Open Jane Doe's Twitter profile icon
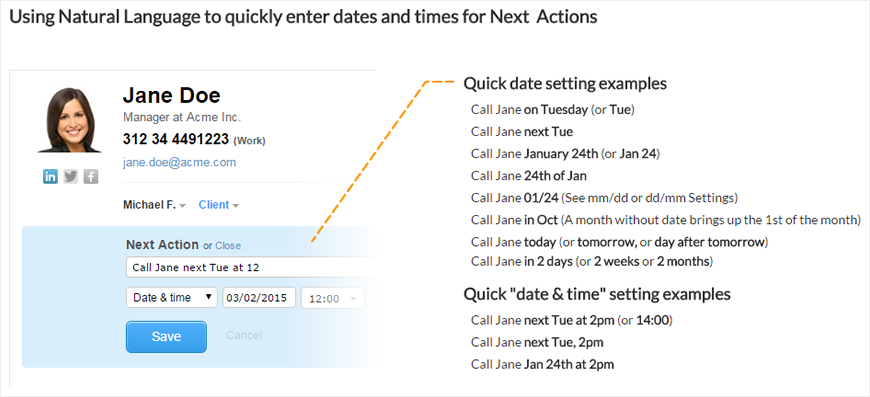This screenshot has height=397, width=870. pyautogui.click(x=70, y=177)
